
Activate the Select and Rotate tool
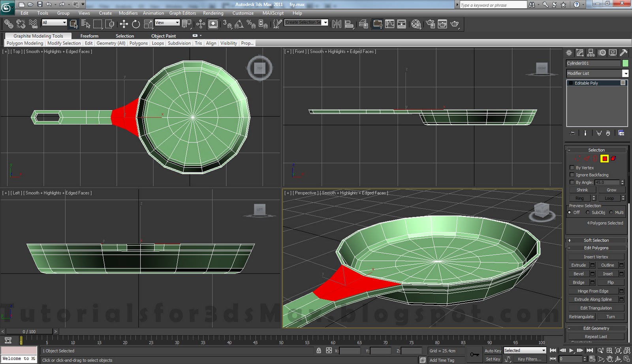point(136,24)
